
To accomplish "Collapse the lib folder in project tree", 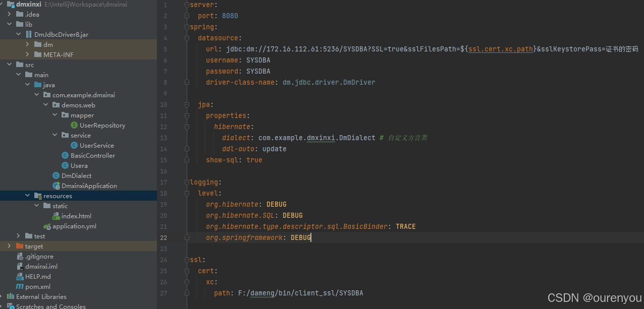I will pyautogui.click(x=9, y=24).
